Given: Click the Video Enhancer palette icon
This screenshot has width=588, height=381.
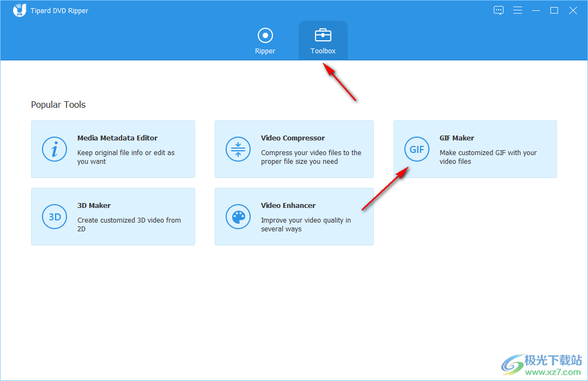Looking at the screenshot, I should point(238,217).
